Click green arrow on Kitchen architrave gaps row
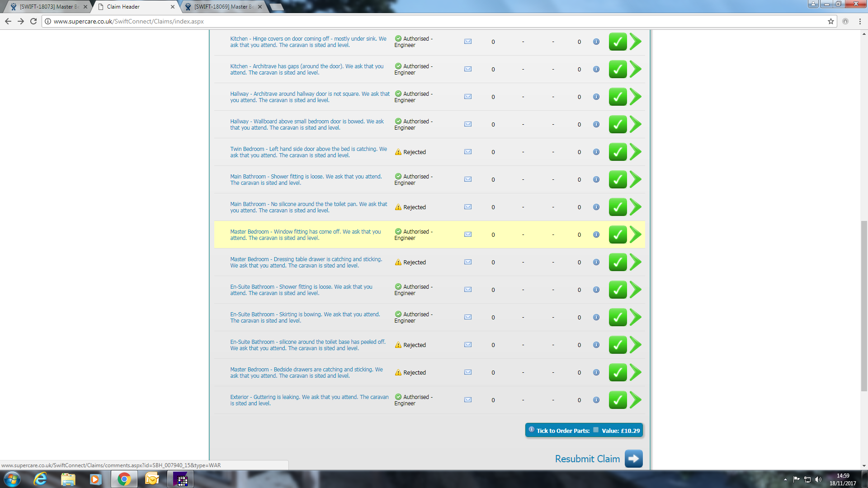Viewport: 868px width, 488px height. pyautogui.click(x=636, y=69)
